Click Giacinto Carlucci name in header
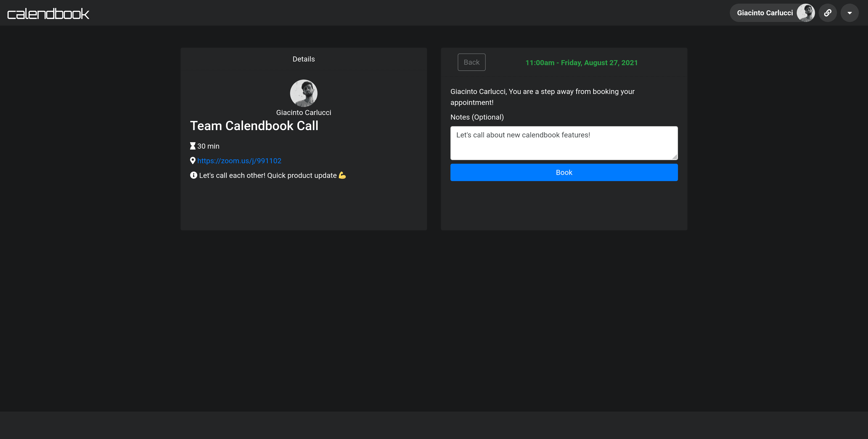868x439 pixels. (765, 13)
